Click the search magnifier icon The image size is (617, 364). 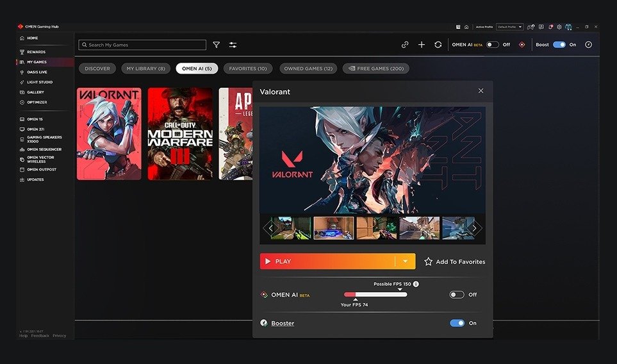(x=84, y=45)
